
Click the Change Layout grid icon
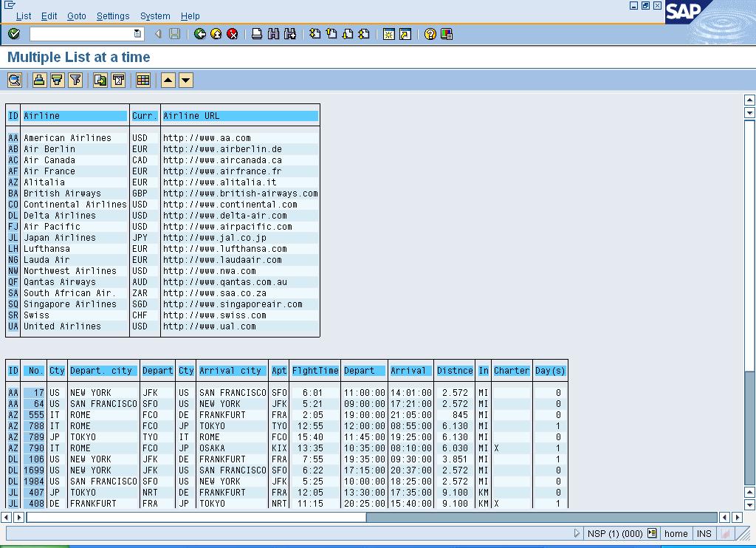pyautogui.click(x=143, y=80)
